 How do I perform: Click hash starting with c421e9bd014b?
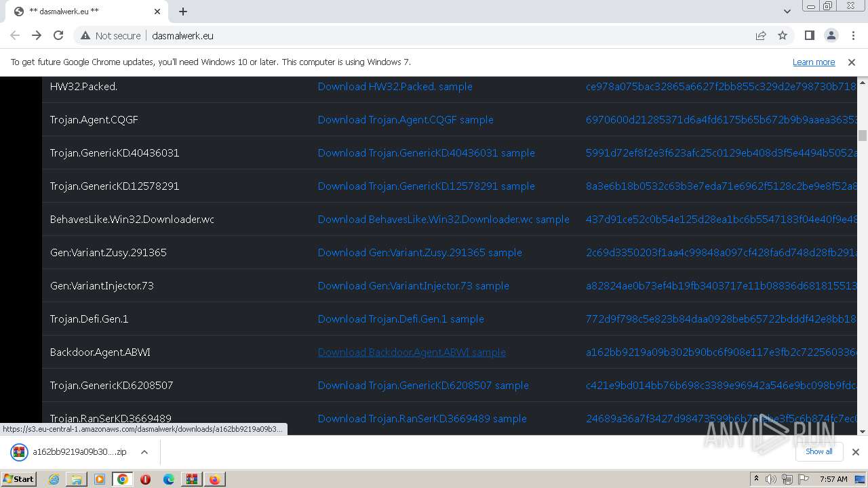pyautogui.click(x=722, y=385)
